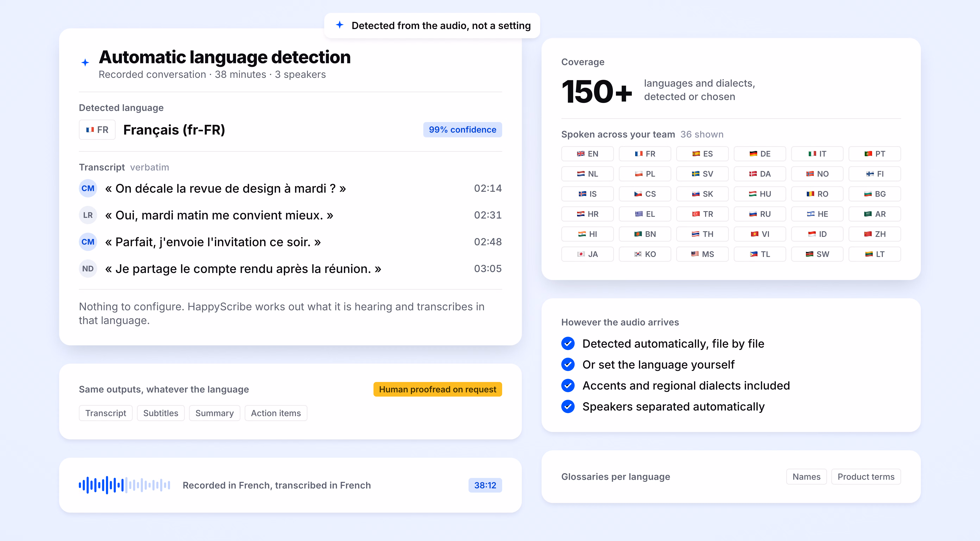Select the SV language chip

(x=702, y=174)
